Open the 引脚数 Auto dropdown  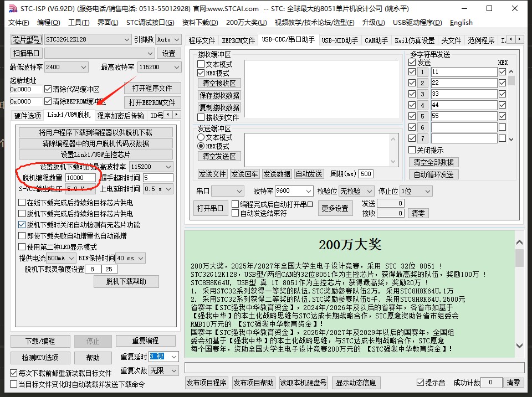click(x=168, y=39)
